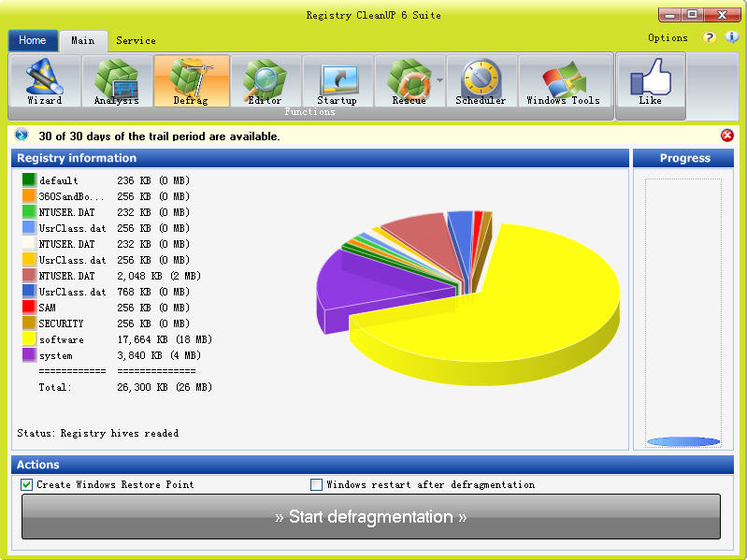Screen dimensions: 747x560
Task: Open the Startup manager
Action: click(338, 81)
